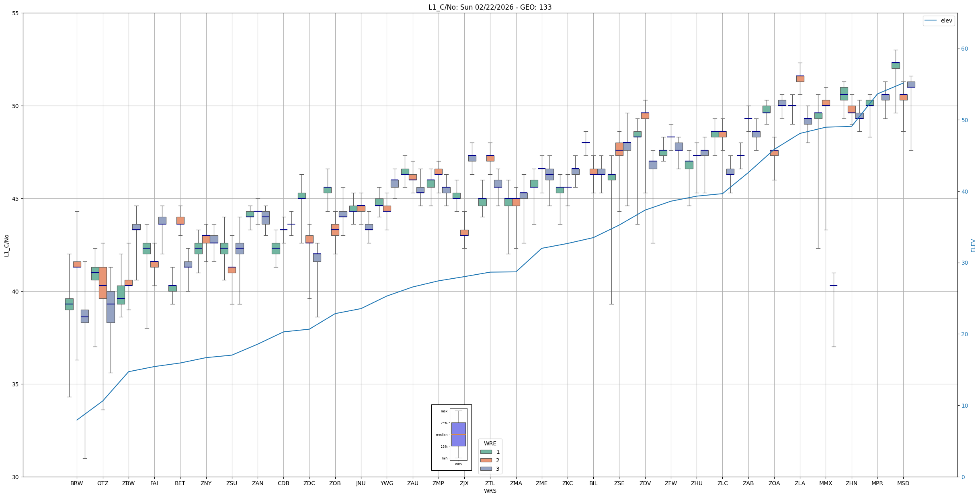Viewport: 980px width, 498px height.
Task: Click the MPR green box near 52
Action: point(895,65)
